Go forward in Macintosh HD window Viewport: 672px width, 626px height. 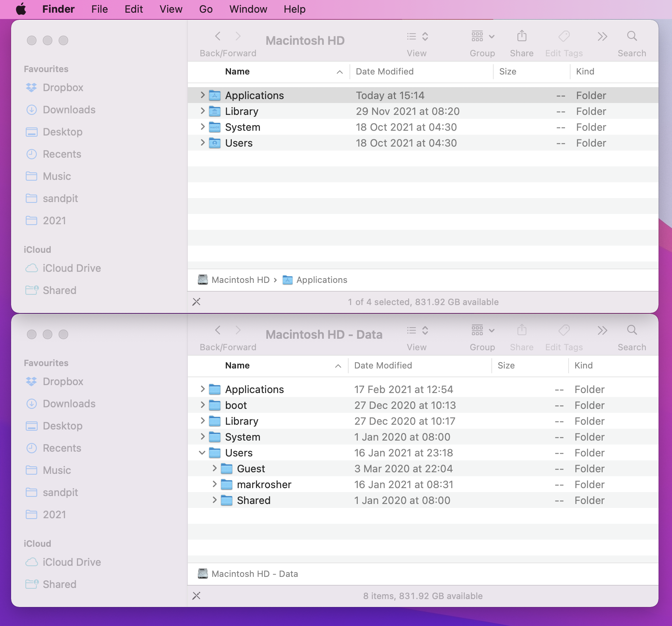coord(238,36)
